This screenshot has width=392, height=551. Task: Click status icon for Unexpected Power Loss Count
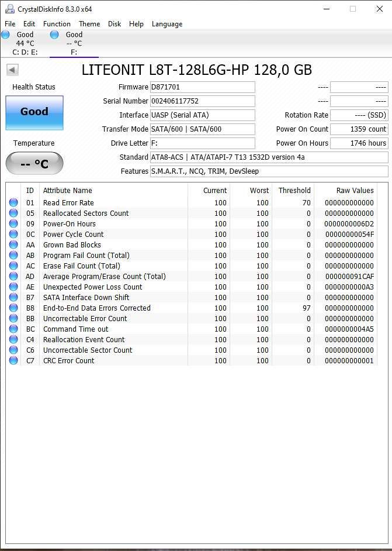click(13, 287)
